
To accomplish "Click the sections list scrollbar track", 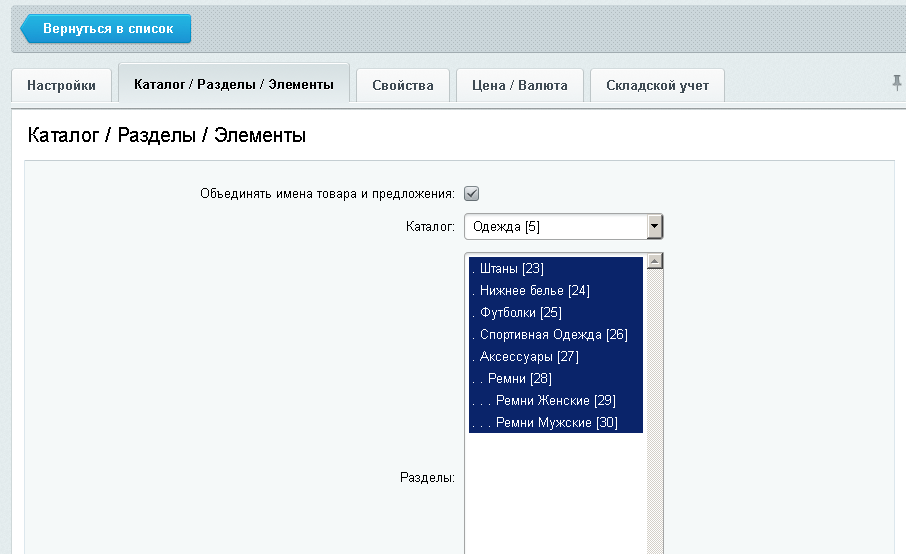I will [655, 450].
